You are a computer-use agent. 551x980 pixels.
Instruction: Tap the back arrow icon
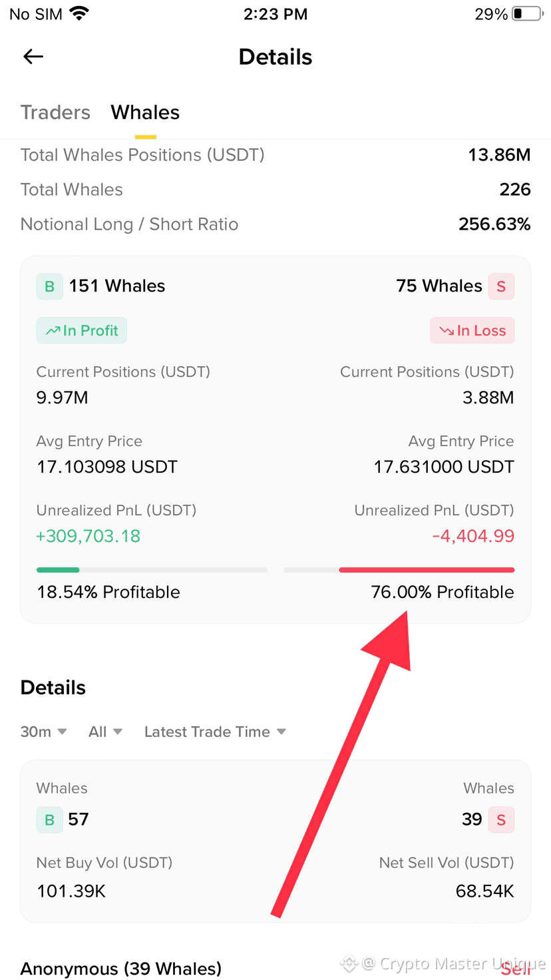pyautogui.click(x=33, y=57)
